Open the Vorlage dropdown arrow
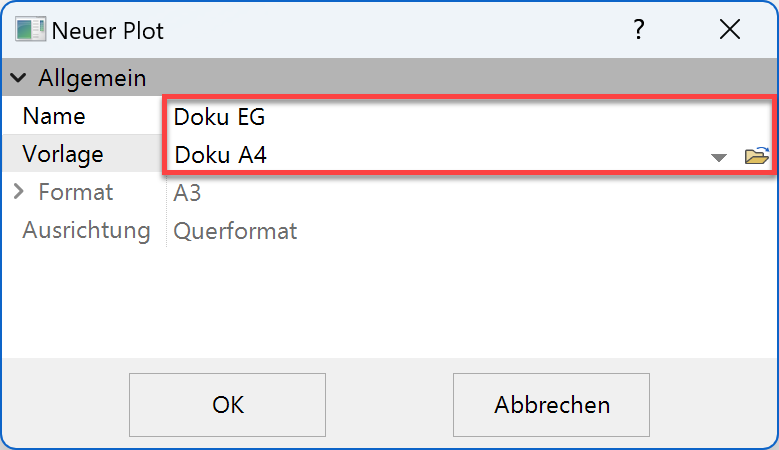The image size is (779, 450). [x=718, y=157]
